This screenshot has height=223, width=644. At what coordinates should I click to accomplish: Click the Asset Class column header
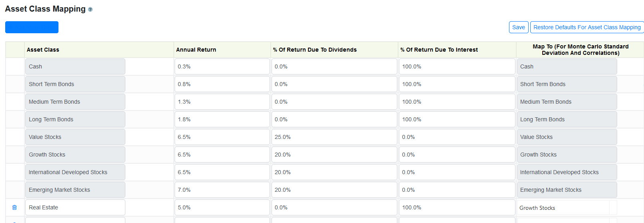pyautogui.click(x=43, y=50)
